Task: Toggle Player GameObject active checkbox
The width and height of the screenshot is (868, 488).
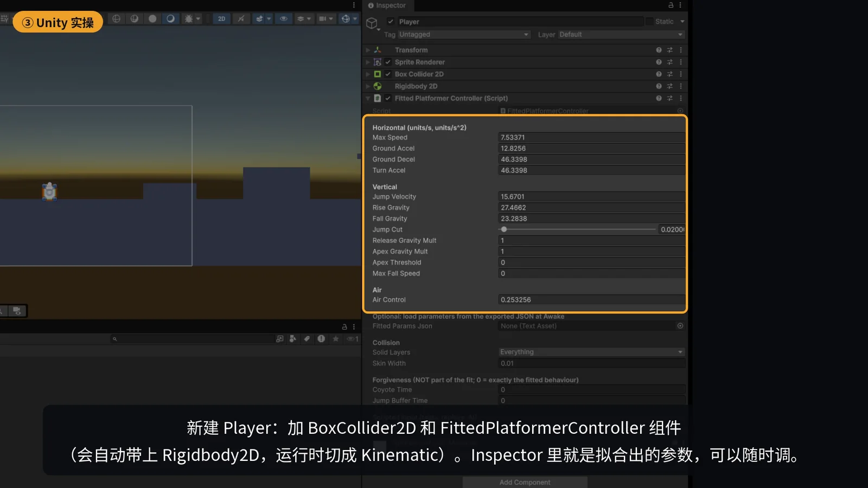Action: tap(391, 21)
